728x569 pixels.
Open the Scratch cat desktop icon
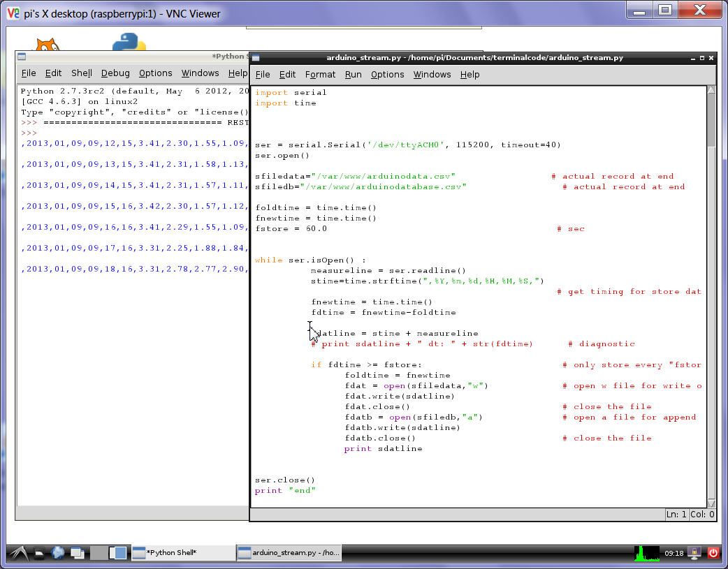tap(47, 46)
